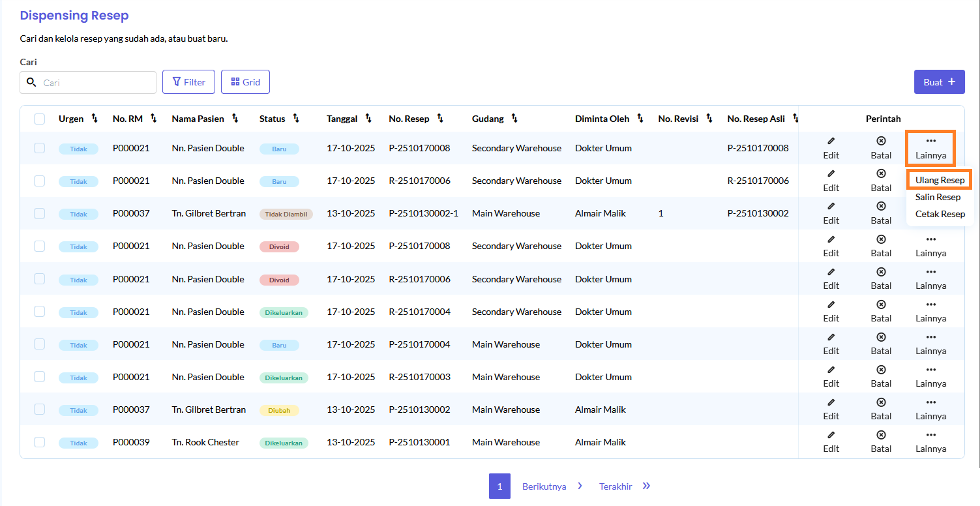
Task: Select checkbox for prescription P-2510170004
Action: tap(39, 344)
